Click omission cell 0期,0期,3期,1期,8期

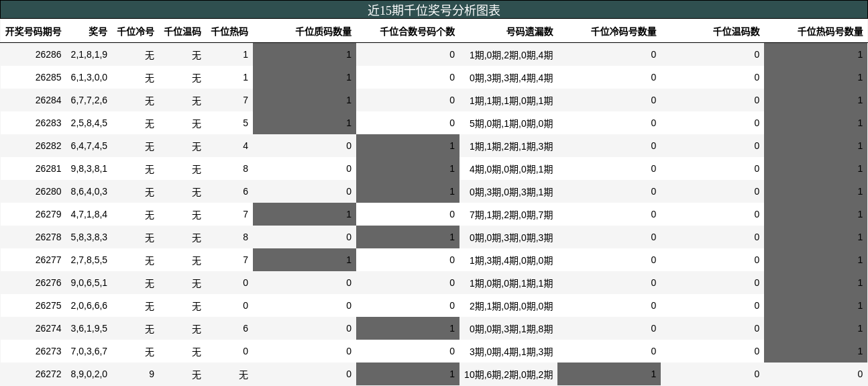click(511, 329)
